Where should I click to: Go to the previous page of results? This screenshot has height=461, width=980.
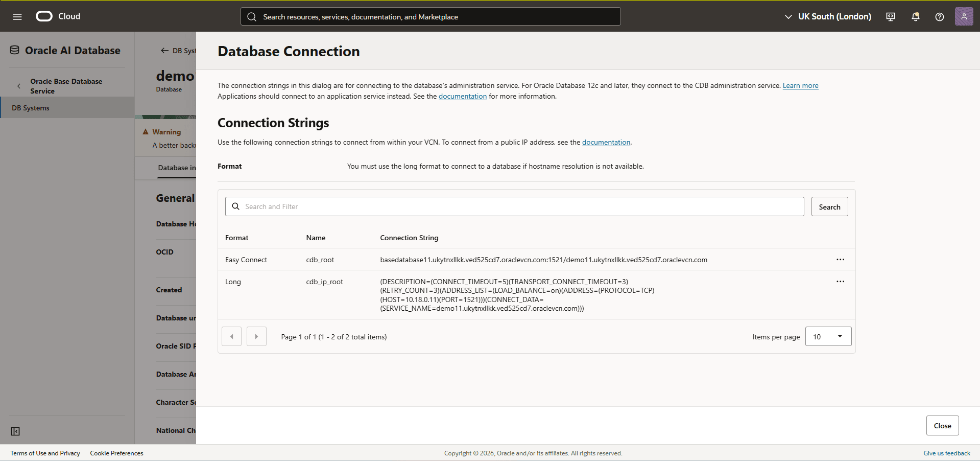coord(232,336)
